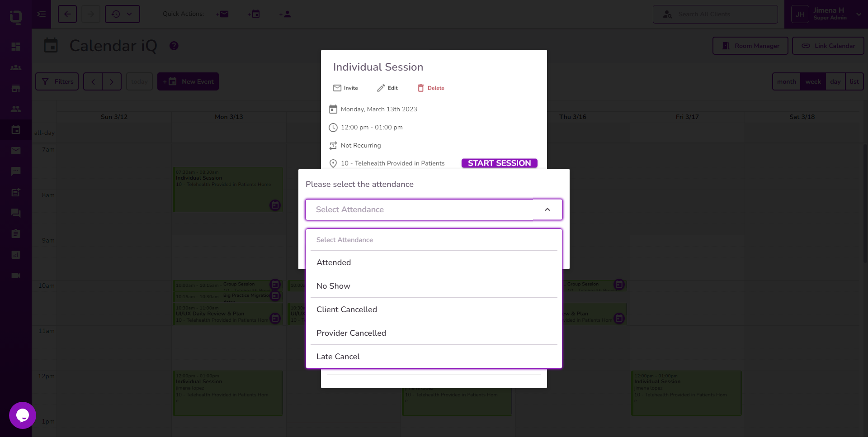Viewport: 868px width, 438px height.
Task: Click Invite in Individual Session popup
Action: pos(345,88)
